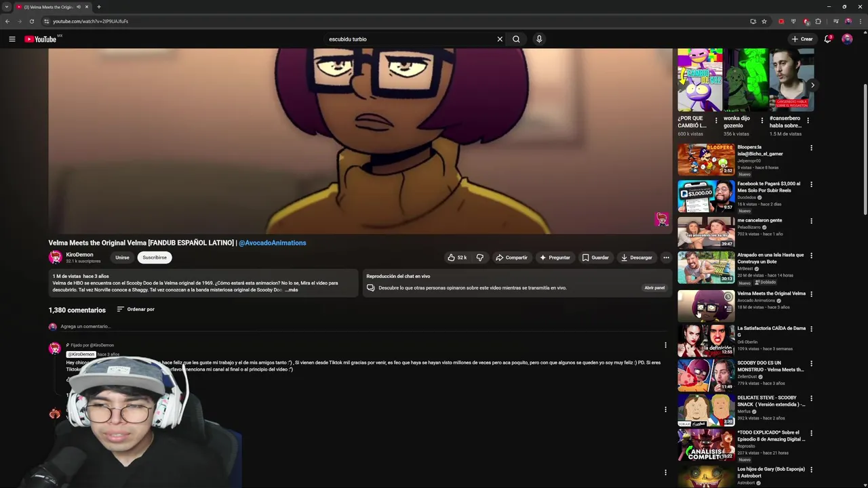Open options for me cancelaron gente
The height and width of the screenshot is (488, 868).
811,221
